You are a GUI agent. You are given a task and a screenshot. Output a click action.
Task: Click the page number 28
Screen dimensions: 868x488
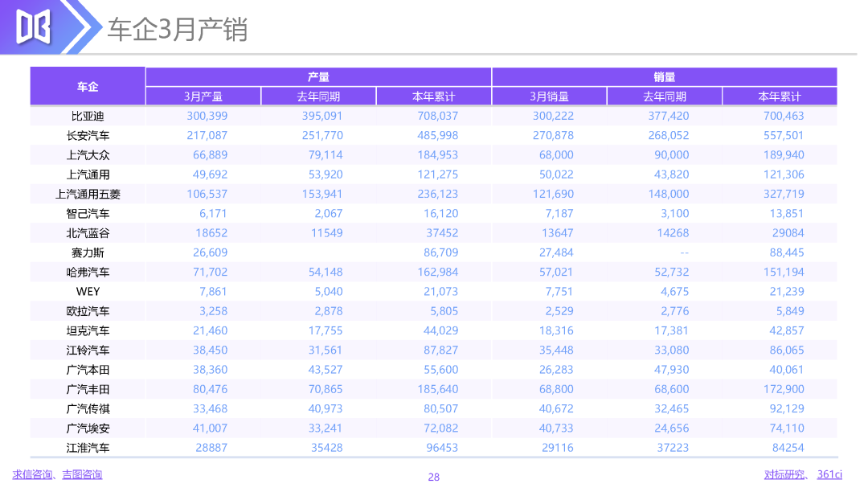pyautogui.click(x=433, y=477)
